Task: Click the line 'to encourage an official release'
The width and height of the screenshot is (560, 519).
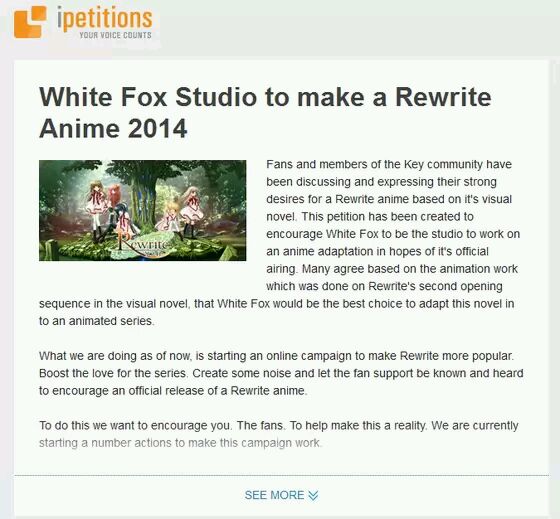Action: 173,390
